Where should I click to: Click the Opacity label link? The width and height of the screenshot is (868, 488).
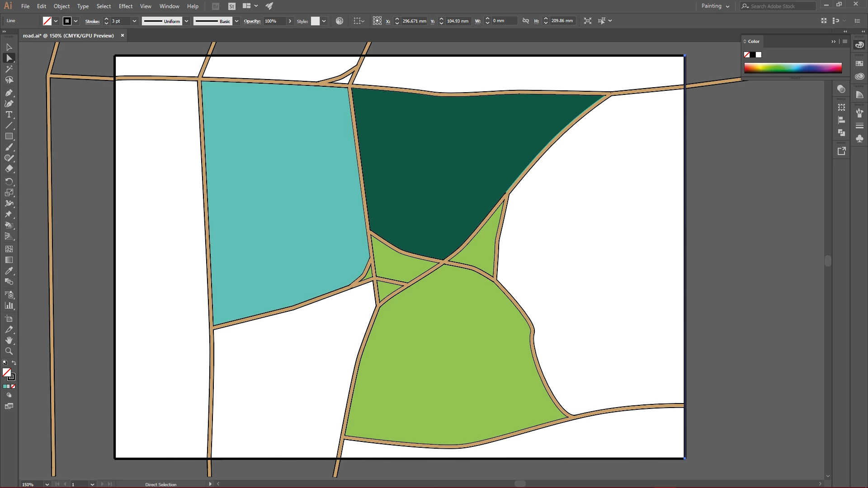tap(252, 21)
